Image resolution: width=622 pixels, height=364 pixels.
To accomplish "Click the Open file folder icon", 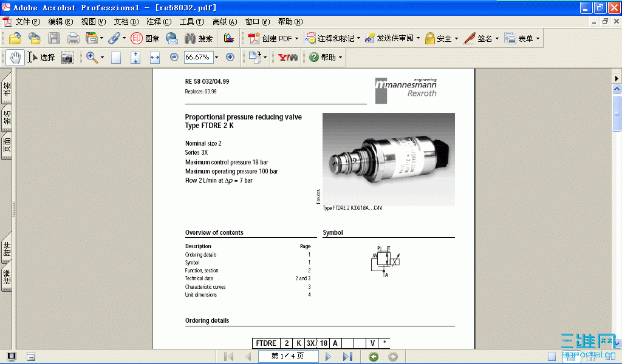I will 15,38.
